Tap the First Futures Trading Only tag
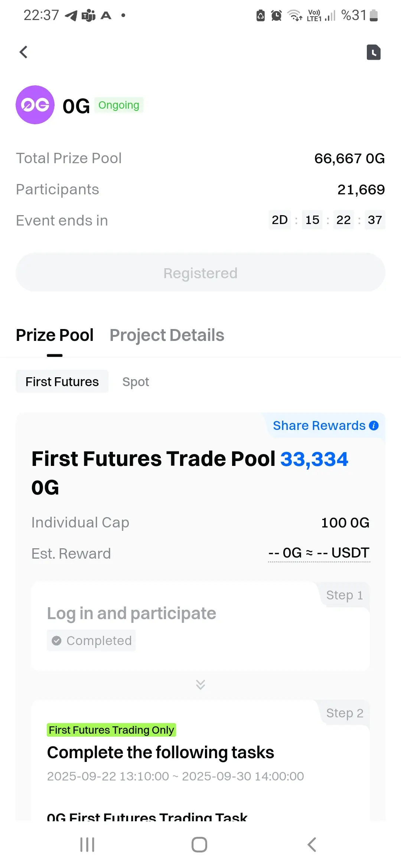This screenshot has height=868, width=401. point(111,730)
